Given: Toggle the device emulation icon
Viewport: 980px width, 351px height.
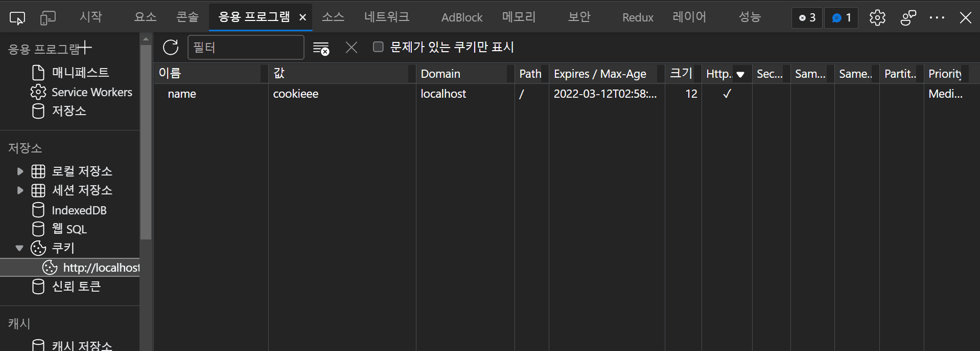Looking at the screenshot, I should click(48, 18).
